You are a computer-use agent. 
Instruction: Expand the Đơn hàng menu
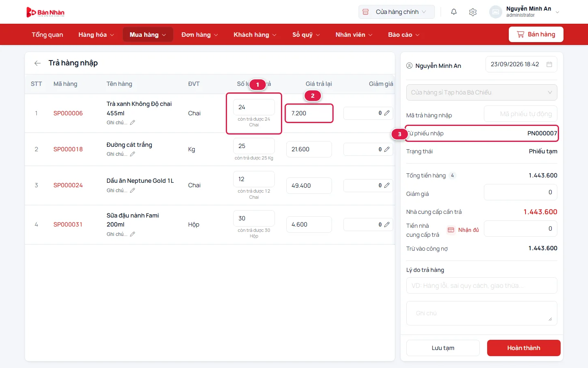200,35
